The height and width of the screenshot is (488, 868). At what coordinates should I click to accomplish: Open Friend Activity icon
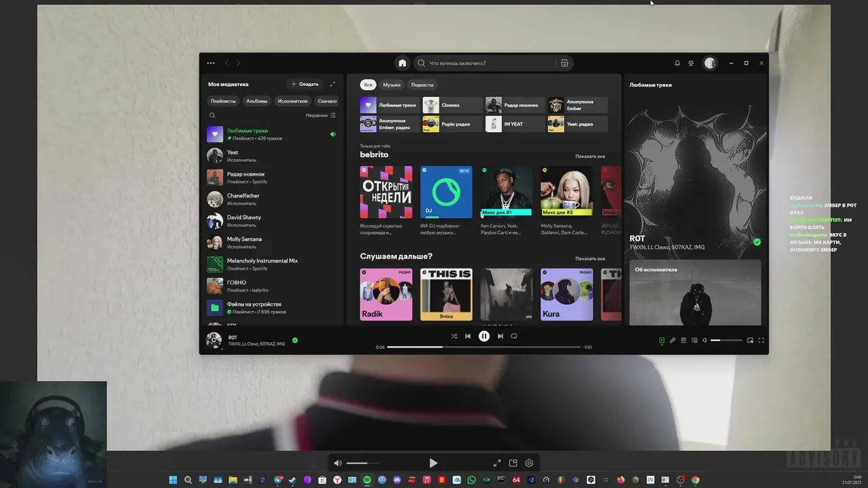point(691,63)
